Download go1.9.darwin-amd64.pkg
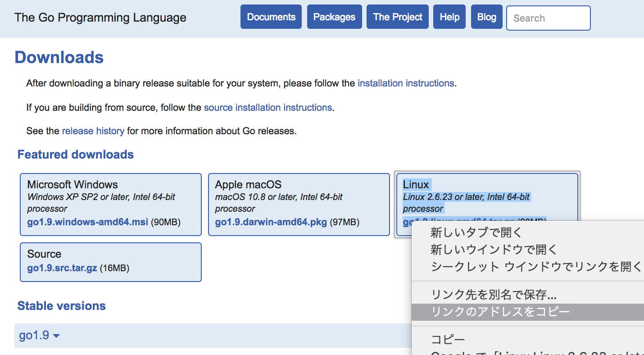644x355 pixels. (271, 222)
